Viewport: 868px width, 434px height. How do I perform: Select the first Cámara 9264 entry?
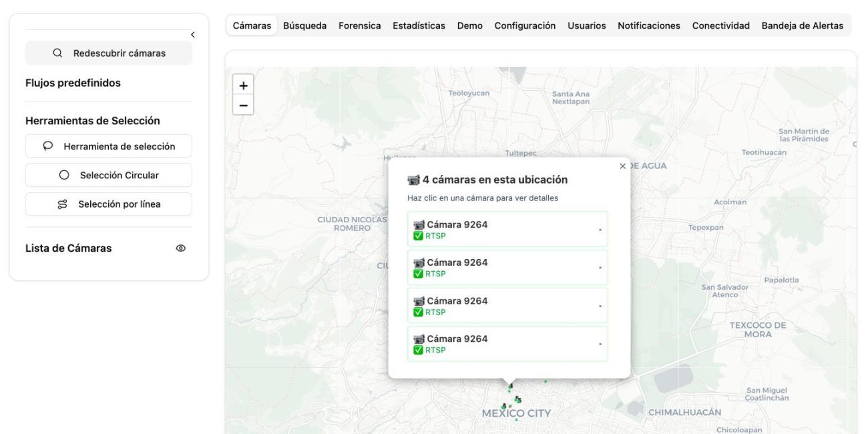click(x=507, y=229)
